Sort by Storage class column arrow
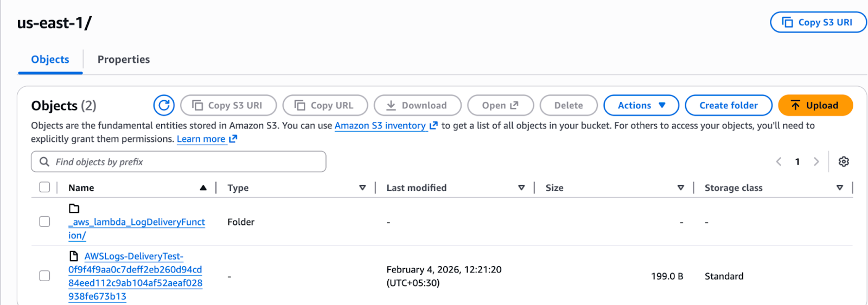 coord(840,187)
